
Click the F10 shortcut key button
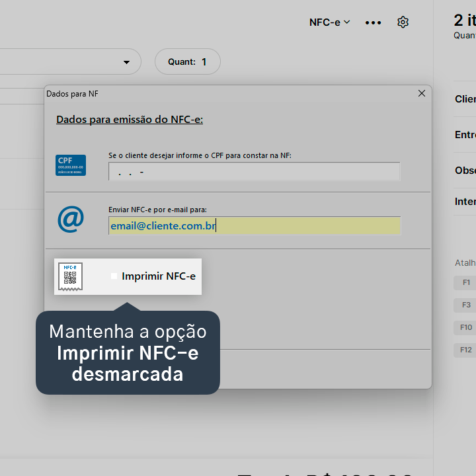click(x=465, y=327)
